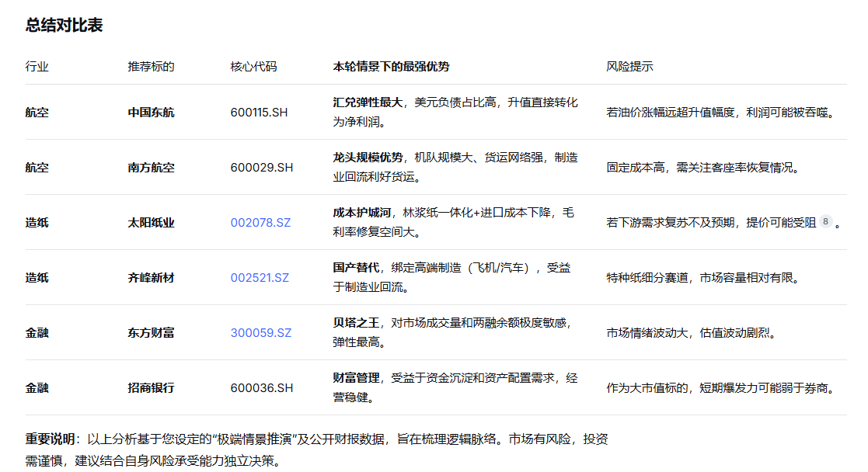
Task: Select the 东方财富 cell
Action: click(151, 332)
